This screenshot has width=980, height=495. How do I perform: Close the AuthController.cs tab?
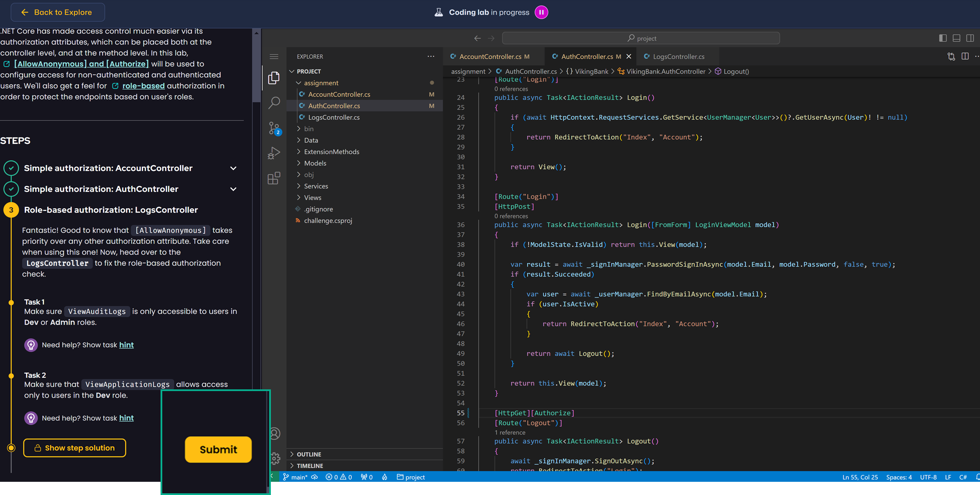coord(629,56)
